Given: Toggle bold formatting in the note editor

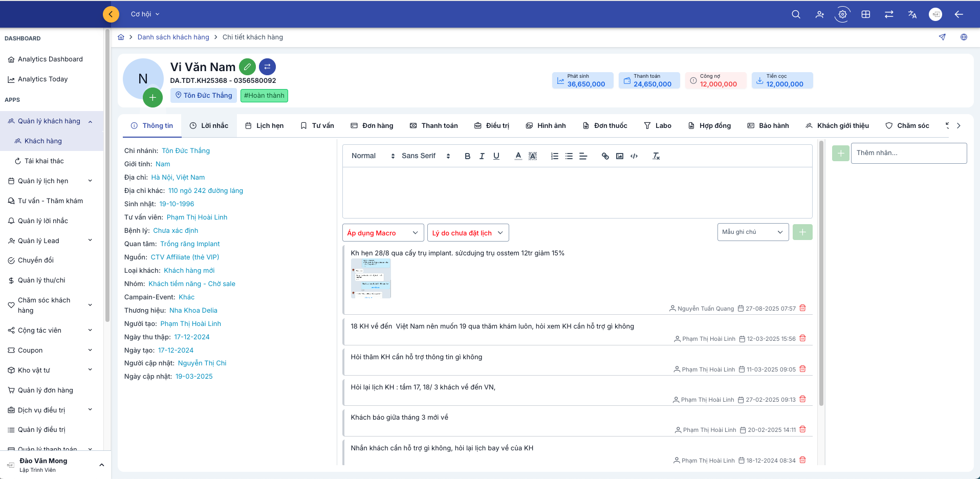Looking at the screenshot, I should pos(467,156).
